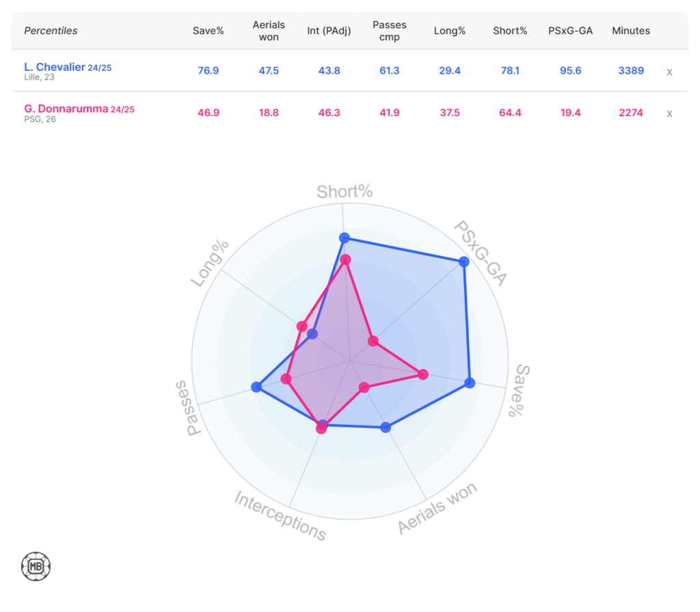Click pink Long% point on radar
Screen dimensions: 700x612
pyautogui.click(x=301, y=326)
